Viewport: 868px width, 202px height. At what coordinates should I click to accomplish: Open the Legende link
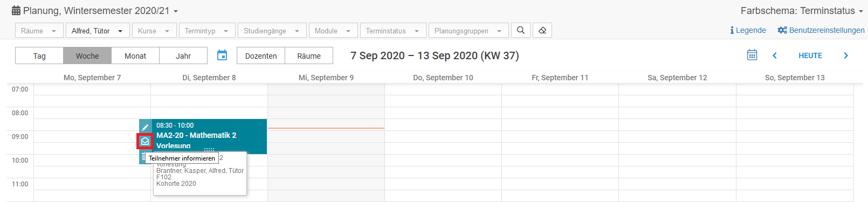click(x=748, y=30)
